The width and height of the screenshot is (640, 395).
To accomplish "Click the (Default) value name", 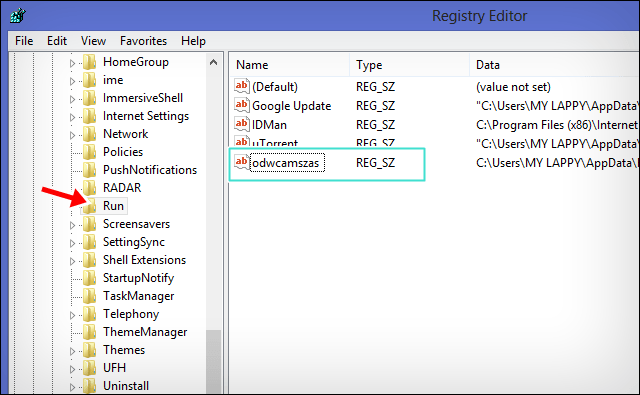I will tap(275, 87).
